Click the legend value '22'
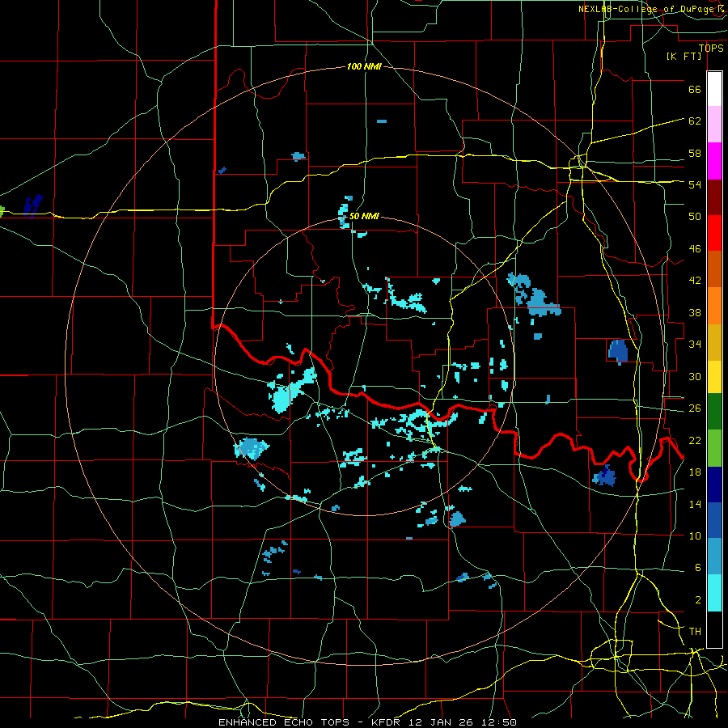 coord(695,440)
